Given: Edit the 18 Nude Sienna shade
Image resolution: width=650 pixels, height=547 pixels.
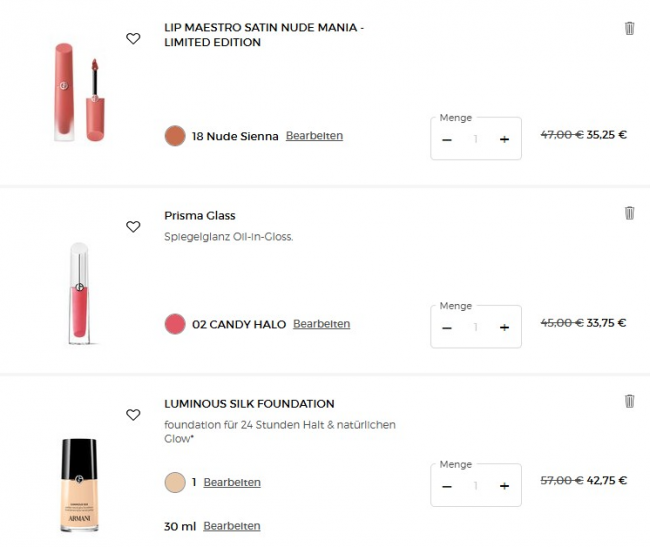Looking at the screenshot, I should [x=314, y=136].
